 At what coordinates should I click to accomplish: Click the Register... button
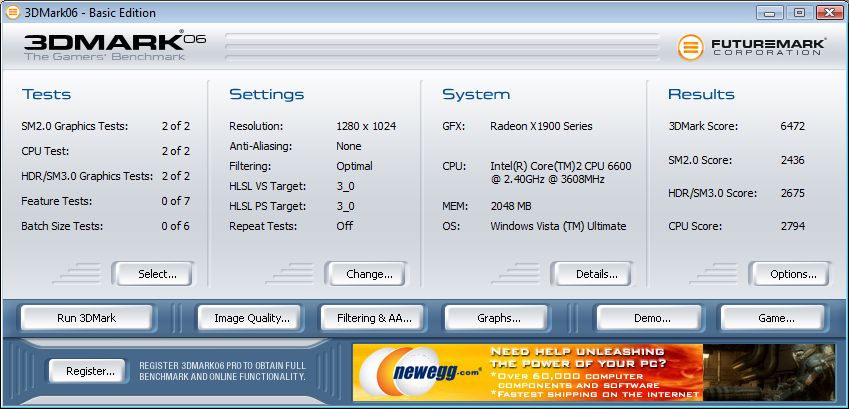pos(87,371)
